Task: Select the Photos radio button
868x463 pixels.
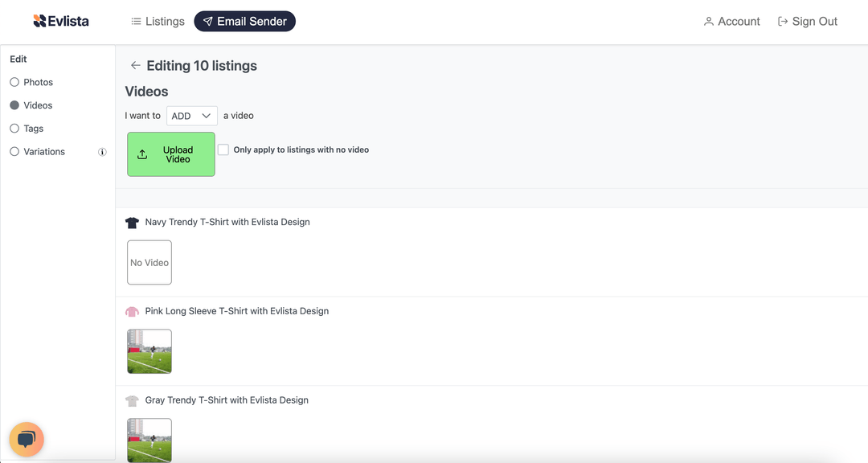Action: [14, 81]
